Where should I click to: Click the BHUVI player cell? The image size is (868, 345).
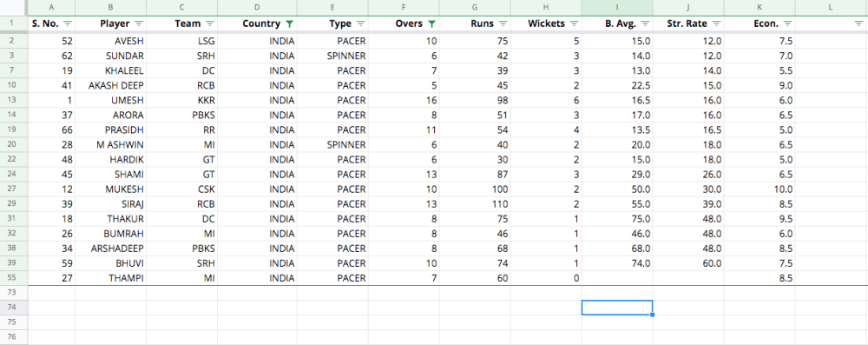[111, 263]
